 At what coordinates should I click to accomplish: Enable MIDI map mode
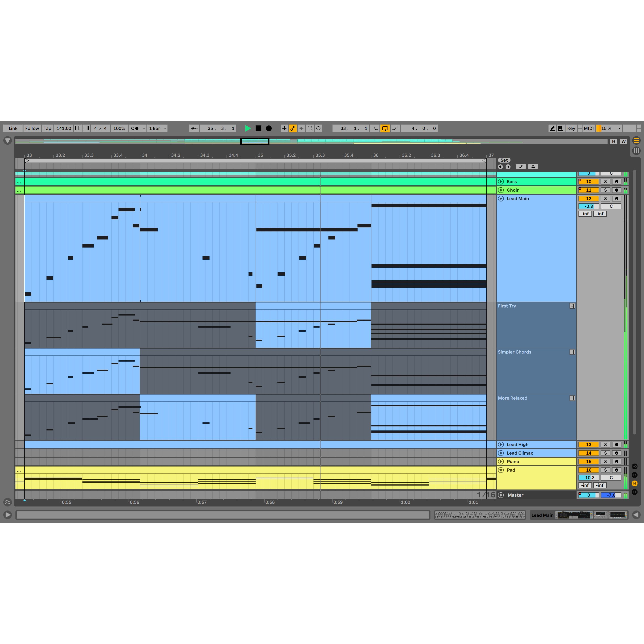pyautogui.click(x=588, y=128)
